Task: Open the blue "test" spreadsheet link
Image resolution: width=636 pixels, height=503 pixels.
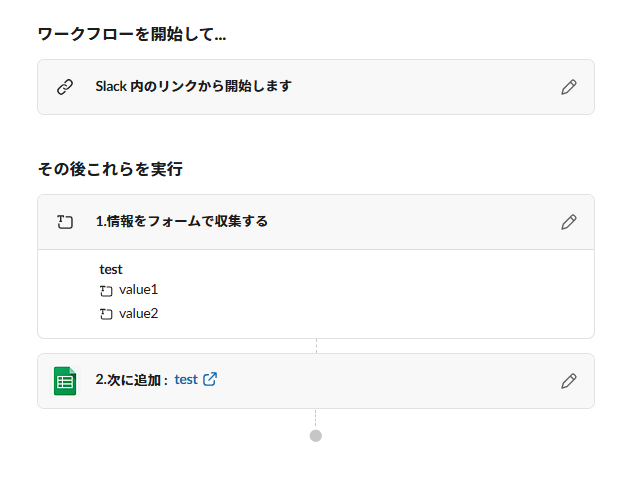Action: (x=186, y=380)
